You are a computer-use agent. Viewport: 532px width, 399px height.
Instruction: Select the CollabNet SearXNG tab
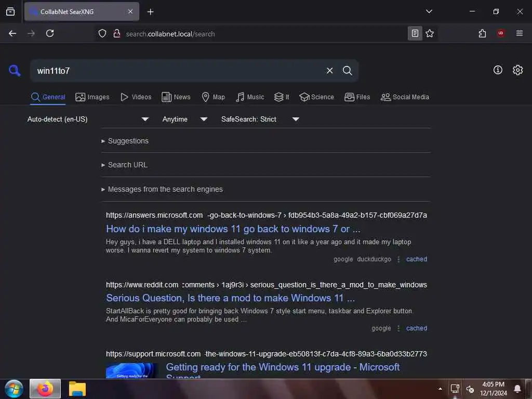[82, 11]
